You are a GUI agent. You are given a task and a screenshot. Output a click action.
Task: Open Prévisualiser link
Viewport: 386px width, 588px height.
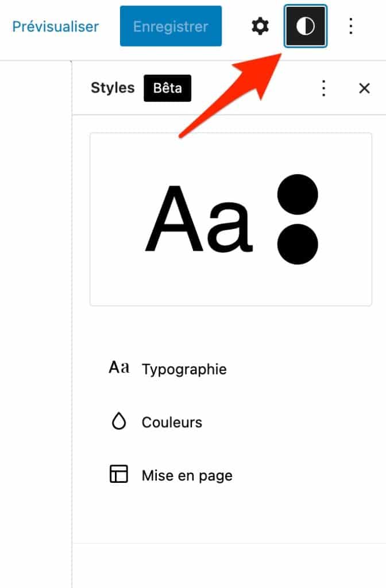click(55, 26)
